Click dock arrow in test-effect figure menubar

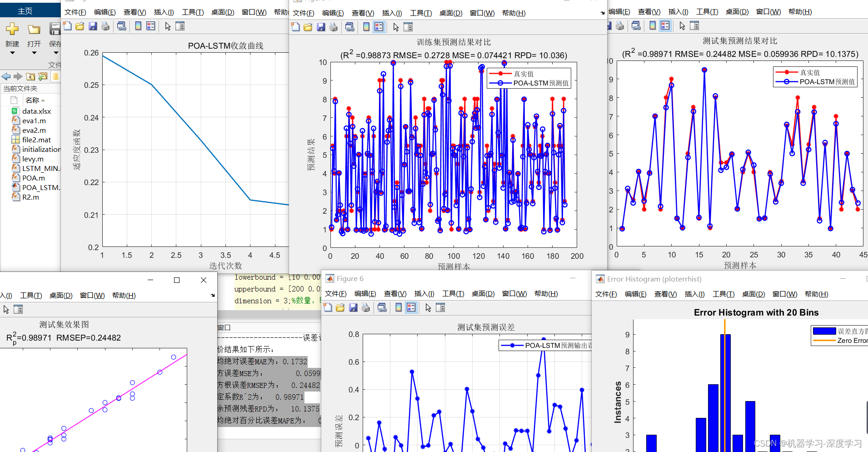point(213,295)
